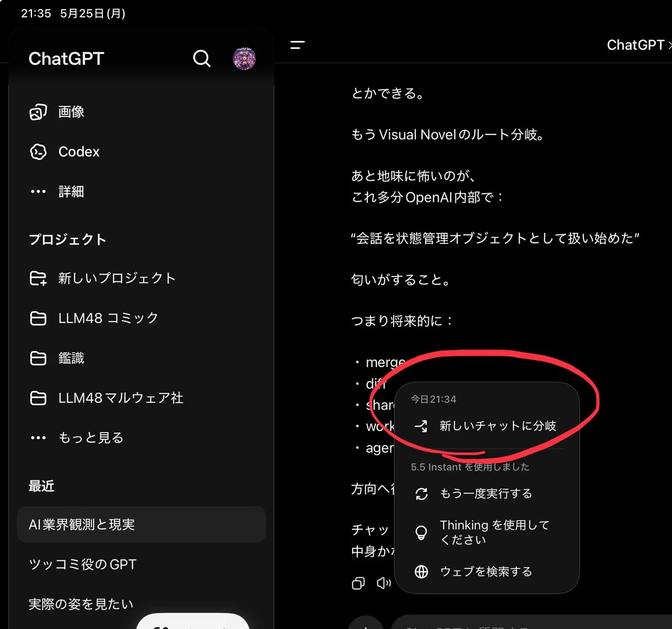This screenshot has width=672, height=629.
Task: Click the 画像 images icon
Action: click(x=38, y=112)
